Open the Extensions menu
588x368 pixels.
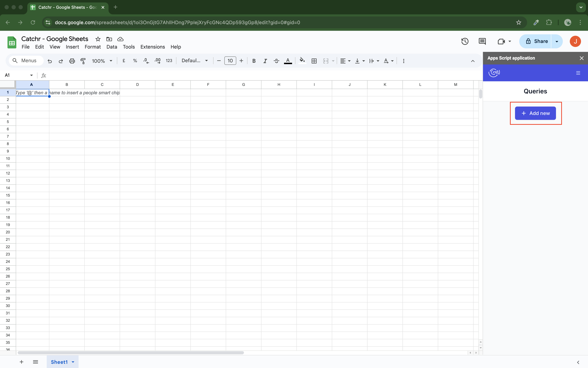(x=153, y=47)
